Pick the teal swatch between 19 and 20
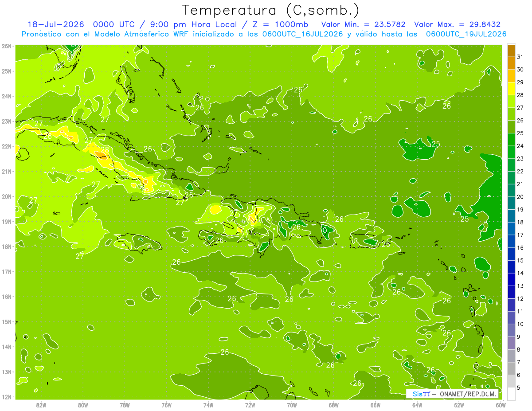This screenshot has width=532, height=411. click(x=511, y=203)
